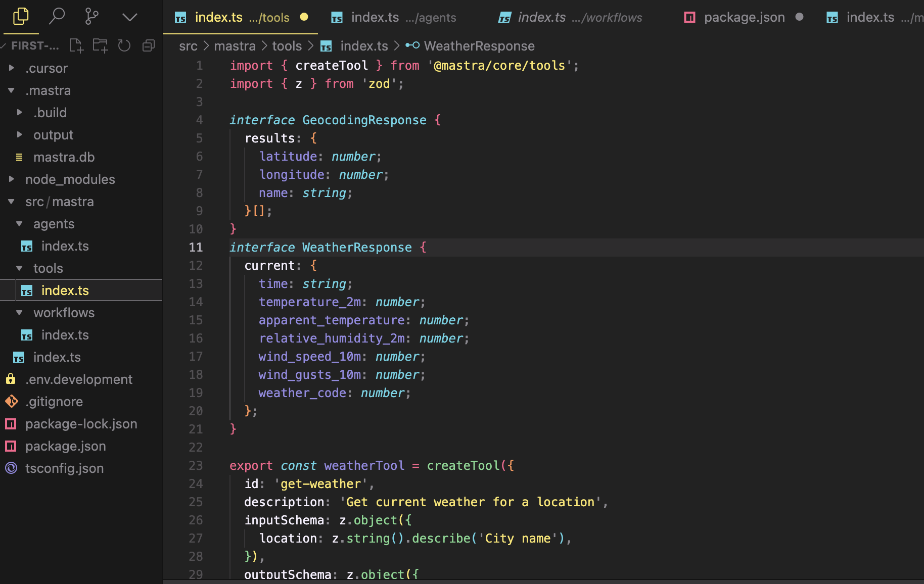This screenshot has height=584, width=924.
Task: Switch to package.json tab
Action: pos(744,18)
